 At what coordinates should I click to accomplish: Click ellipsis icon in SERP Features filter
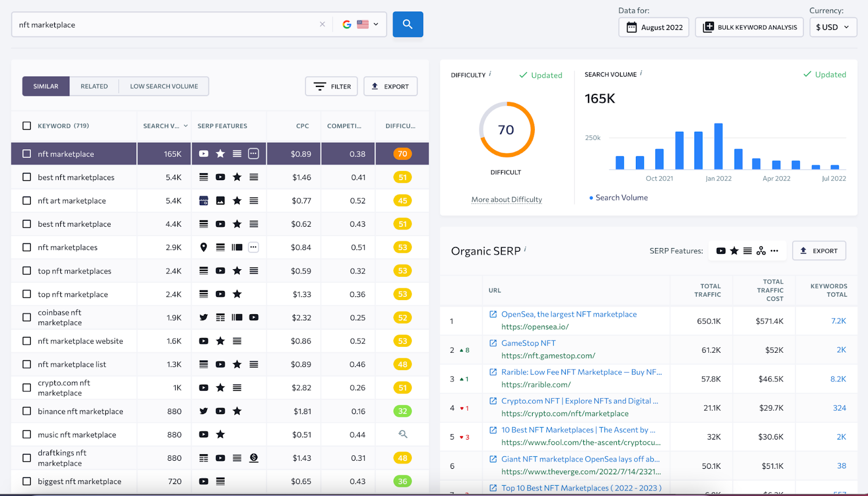[x=774, y=251]
